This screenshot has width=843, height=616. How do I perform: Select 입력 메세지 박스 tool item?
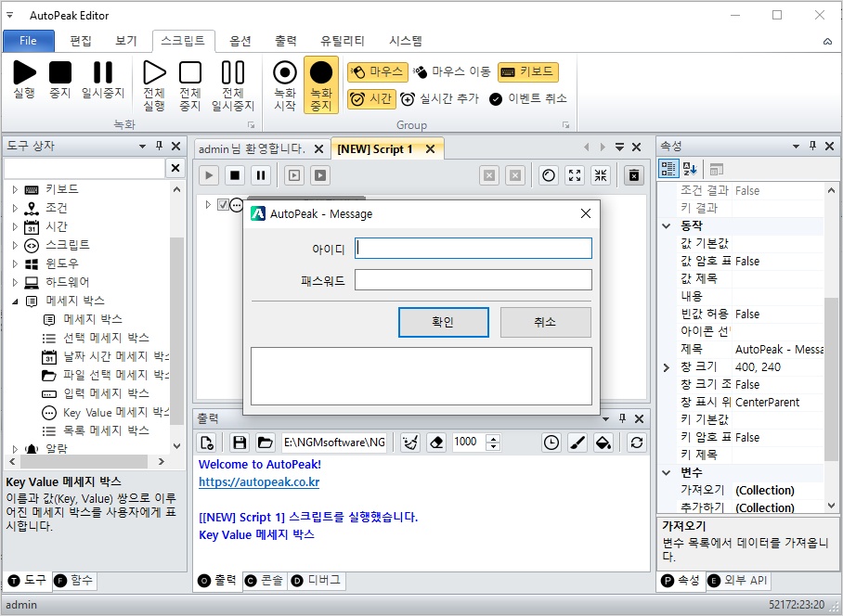tap(95, 393)
